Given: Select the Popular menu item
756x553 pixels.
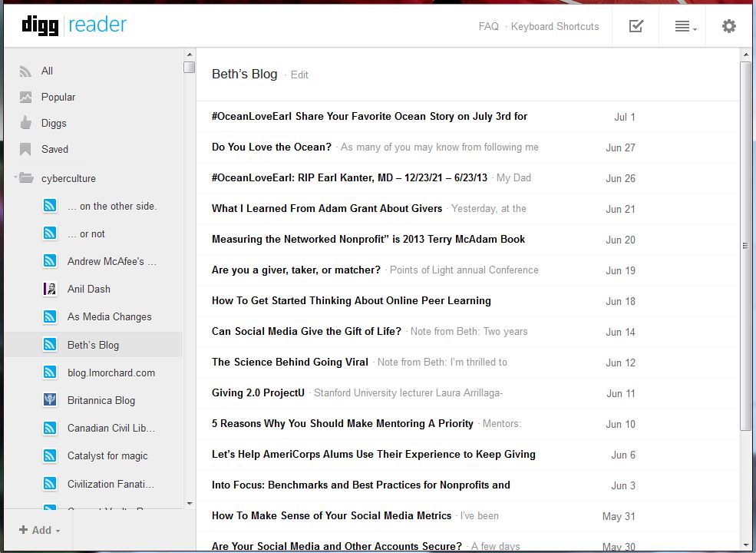Looking at the screenshot, I should [x=58, y=97].
